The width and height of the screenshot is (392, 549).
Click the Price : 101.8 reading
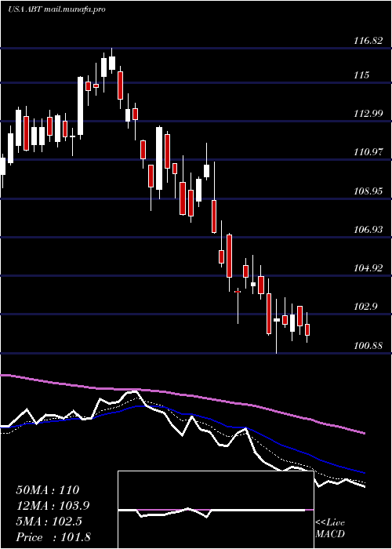click(53, 537)
